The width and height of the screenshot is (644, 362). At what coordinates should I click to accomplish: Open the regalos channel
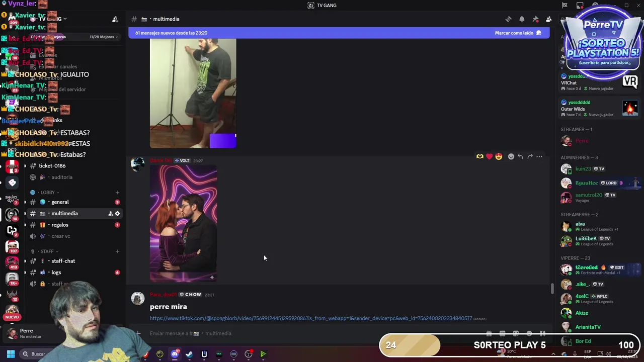coord(59,225)
